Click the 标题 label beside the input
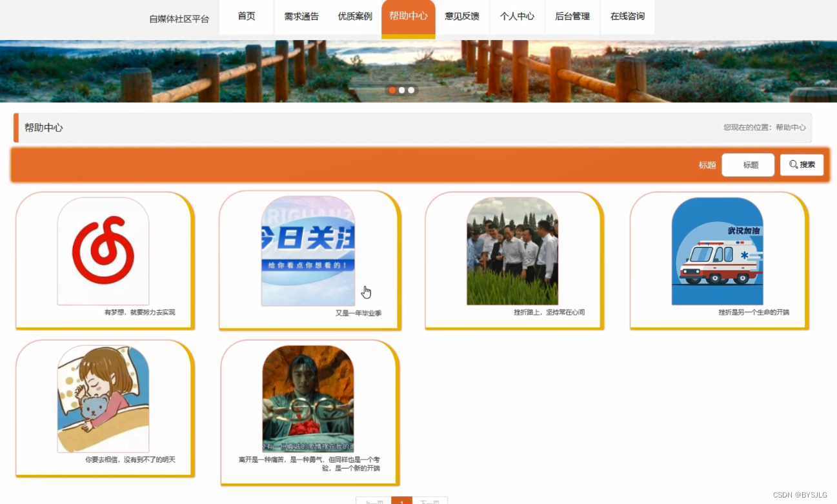The image size is (837, 504). point(707,165)
